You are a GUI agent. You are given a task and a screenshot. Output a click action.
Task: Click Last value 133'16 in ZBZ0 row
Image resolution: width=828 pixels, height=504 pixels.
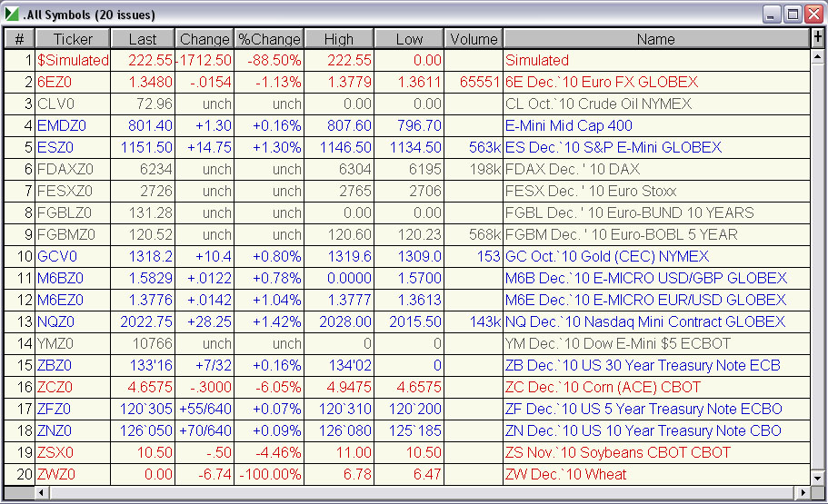151,366
